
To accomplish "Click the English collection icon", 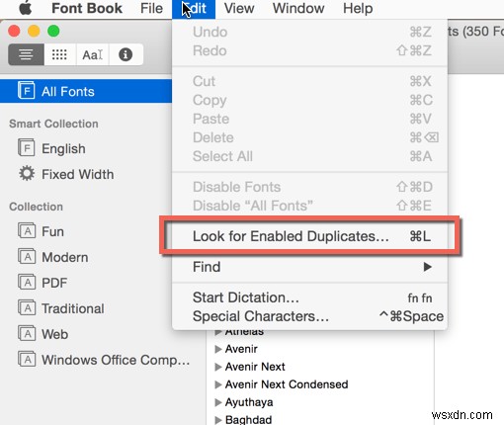I will pyautogui.click(x=26, y=147).
